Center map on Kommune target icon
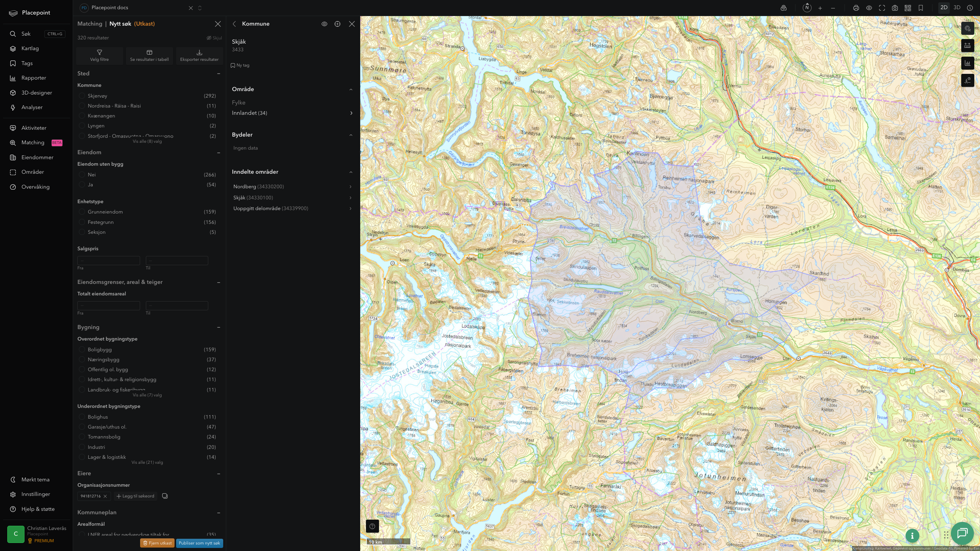The width and height of the screenshot is (980, 551). click(x=337, y=24)
